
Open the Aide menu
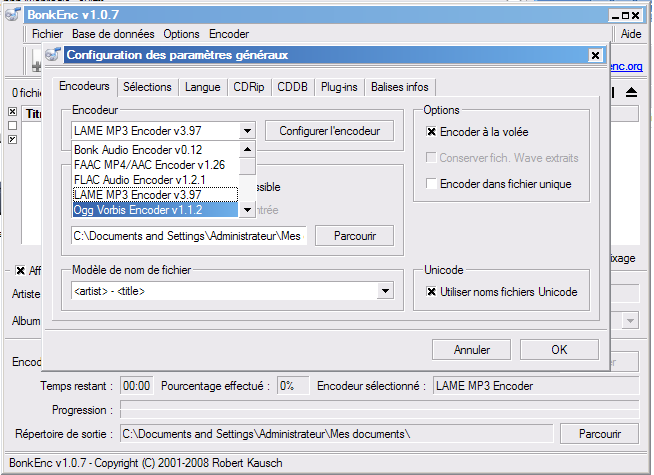coord(631,34)
